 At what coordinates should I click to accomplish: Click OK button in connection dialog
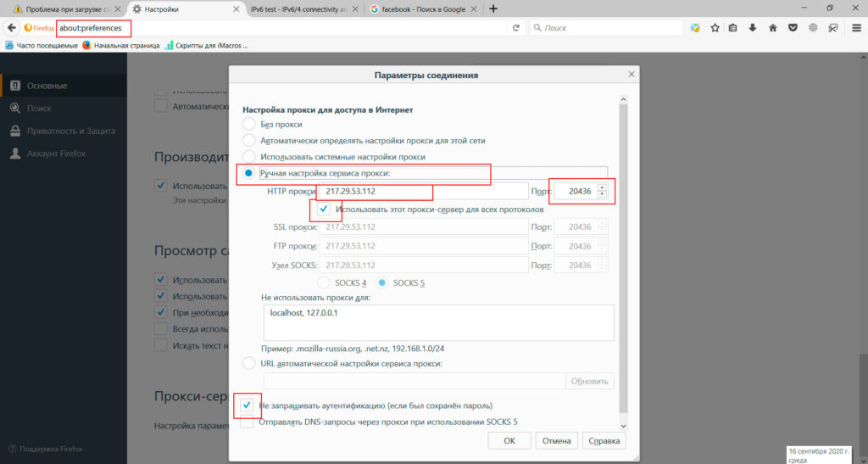pyautogui.click(x=509, y=441)
